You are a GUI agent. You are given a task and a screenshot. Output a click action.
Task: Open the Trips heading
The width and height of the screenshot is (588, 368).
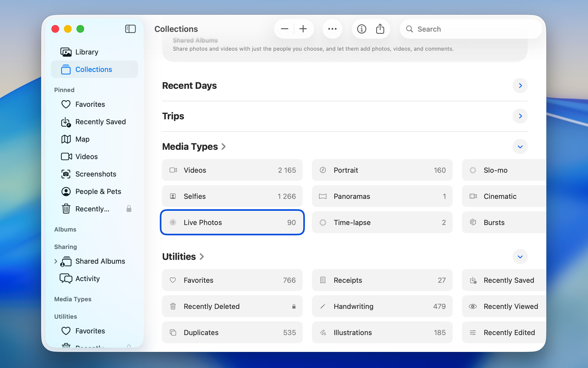173,116
